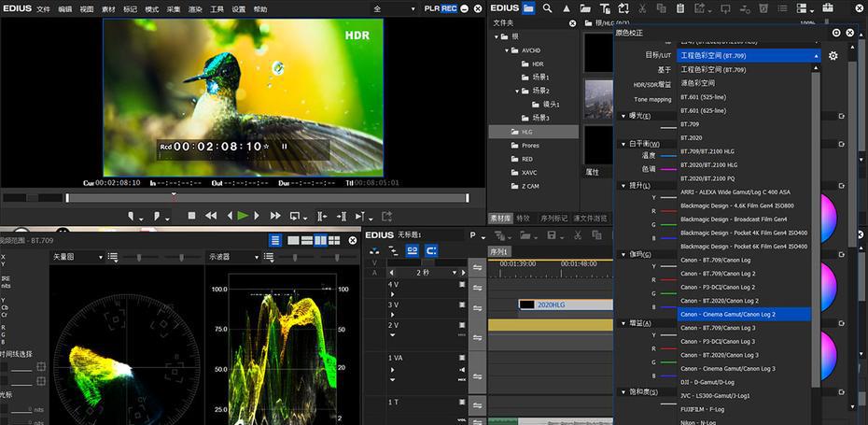Viewport: 868px width, 425px height.
Task: Choose 源色彩空间 option from list
Action: click(744, 83)
